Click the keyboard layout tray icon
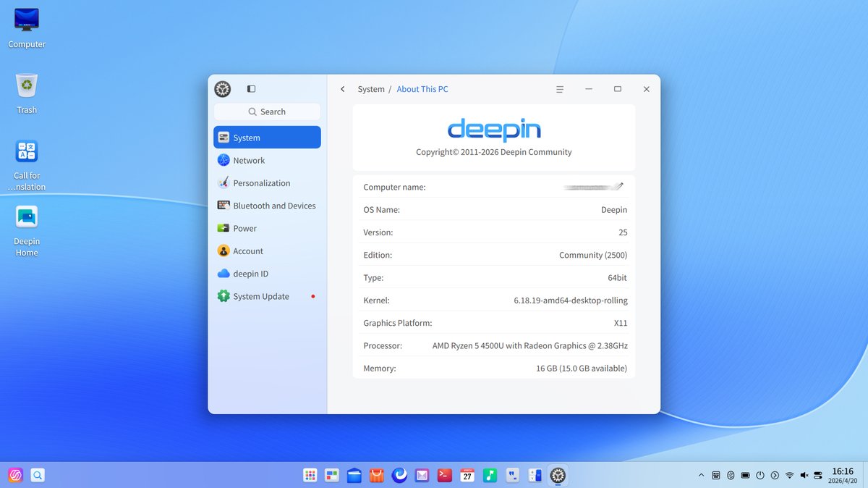Viewport: 868px width, 488px height. (715, 475)
